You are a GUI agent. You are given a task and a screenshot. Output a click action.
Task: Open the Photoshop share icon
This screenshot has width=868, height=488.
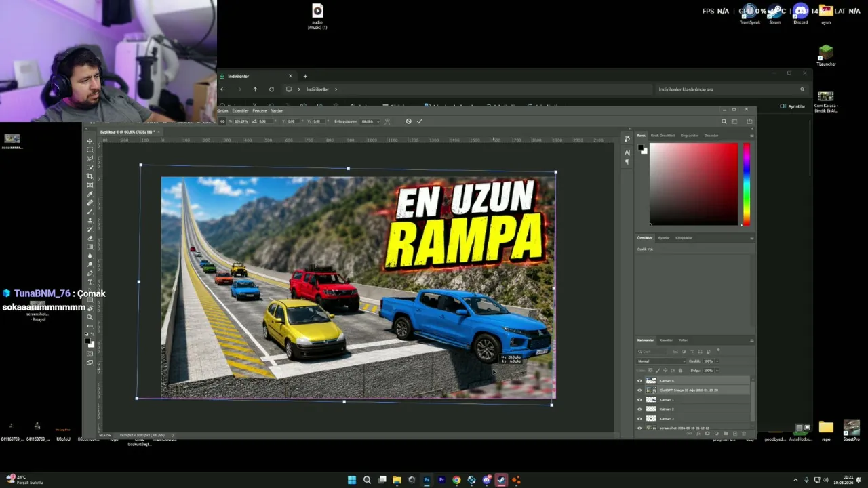click(x=749, y=121)
